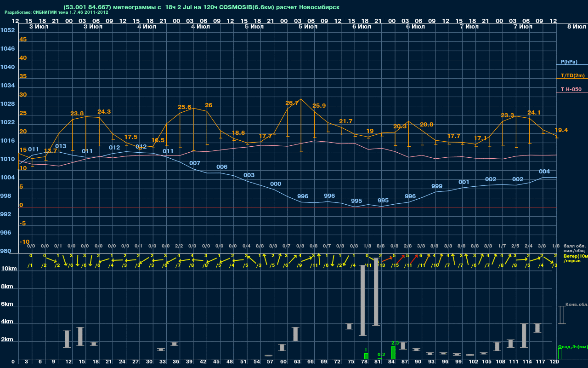The width and height of the screenshot is (588, 368).
Task: Click the P(hPa) legend label
Action: [x=569, y=62]
